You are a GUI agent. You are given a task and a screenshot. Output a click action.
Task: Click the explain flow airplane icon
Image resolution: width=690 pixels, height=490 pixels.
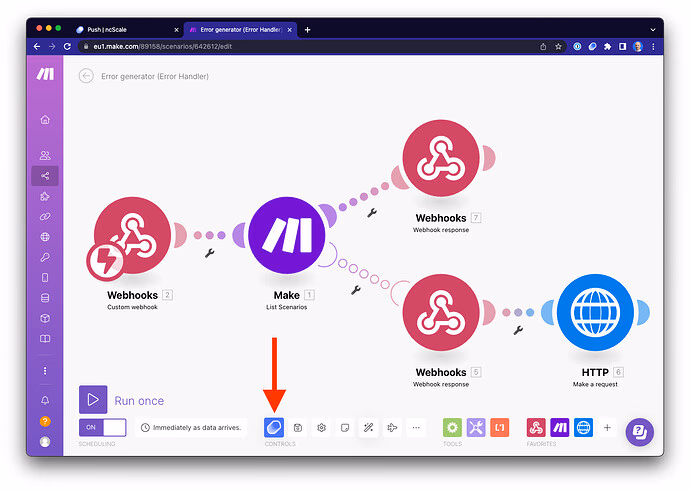click(x=392, y=427)
